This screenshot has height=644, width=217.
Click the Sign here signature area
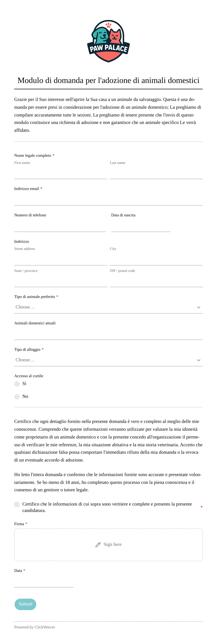pos(108,544)
